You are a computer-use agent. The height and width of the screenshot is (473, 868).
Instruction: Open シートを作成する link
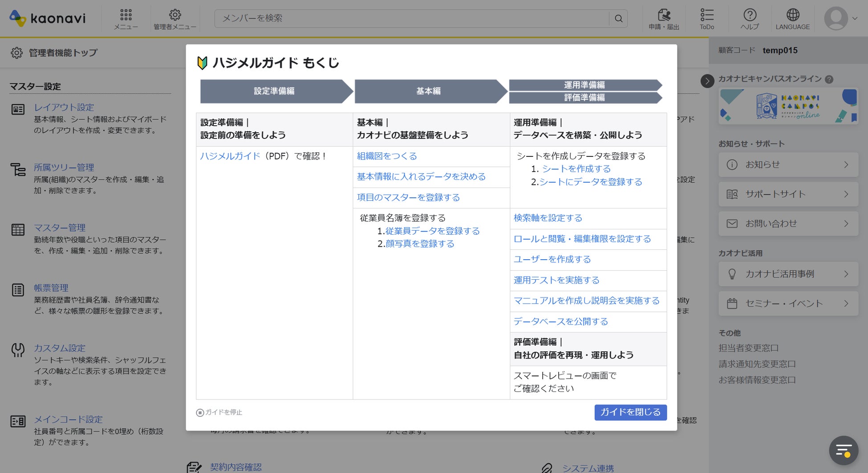tap(576, 169)
